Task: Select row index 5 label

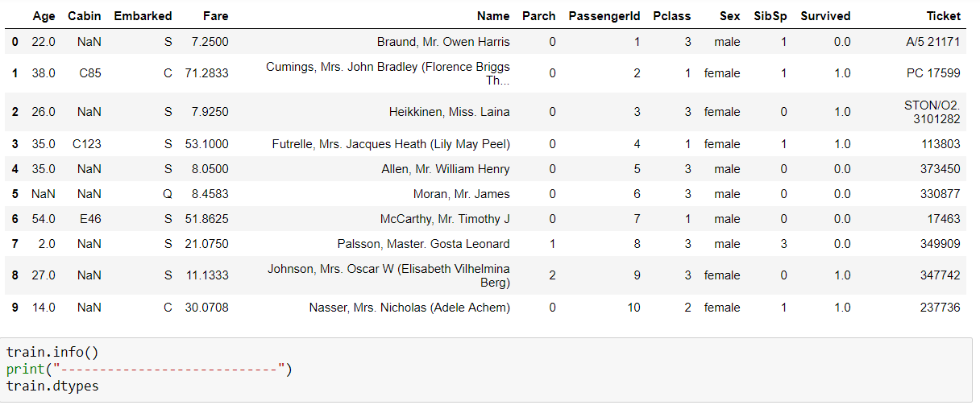Action: click(x=15, y=194)
